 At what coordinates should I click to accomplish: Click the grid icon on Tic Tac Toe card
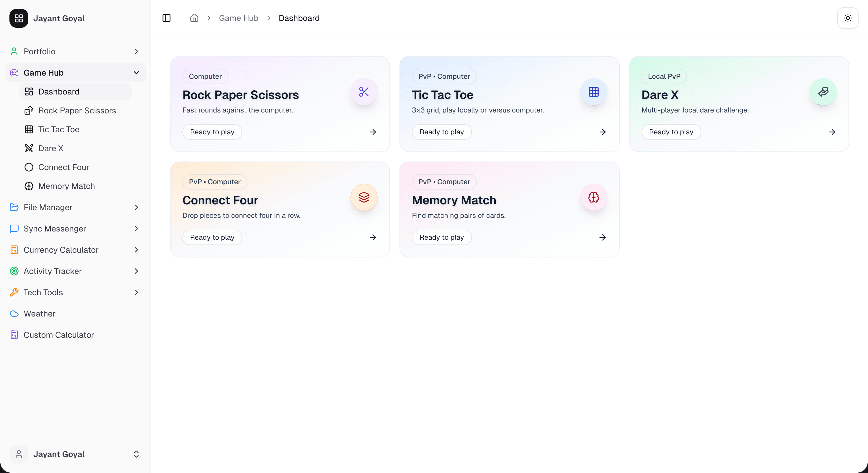tap(594, 92)
